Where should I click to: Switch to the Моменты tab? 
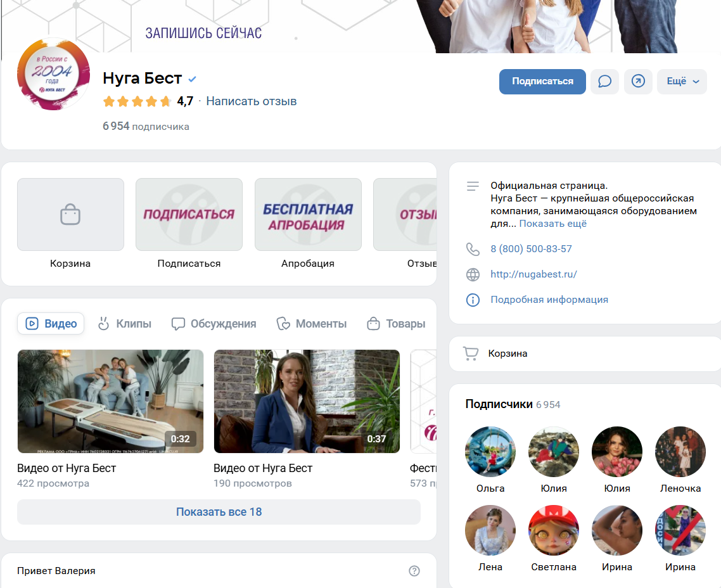tap(312, 324)
